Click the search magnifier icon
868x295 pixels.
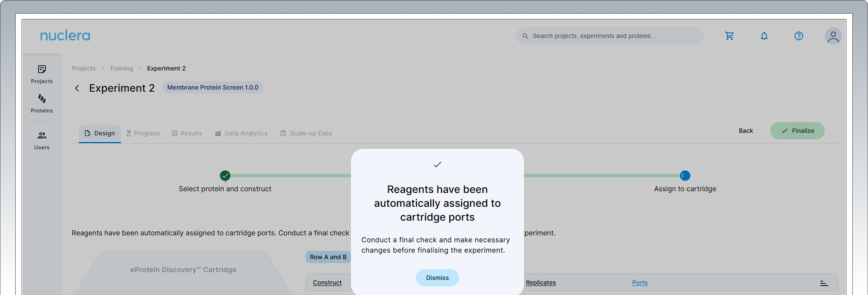click(525, 36)
